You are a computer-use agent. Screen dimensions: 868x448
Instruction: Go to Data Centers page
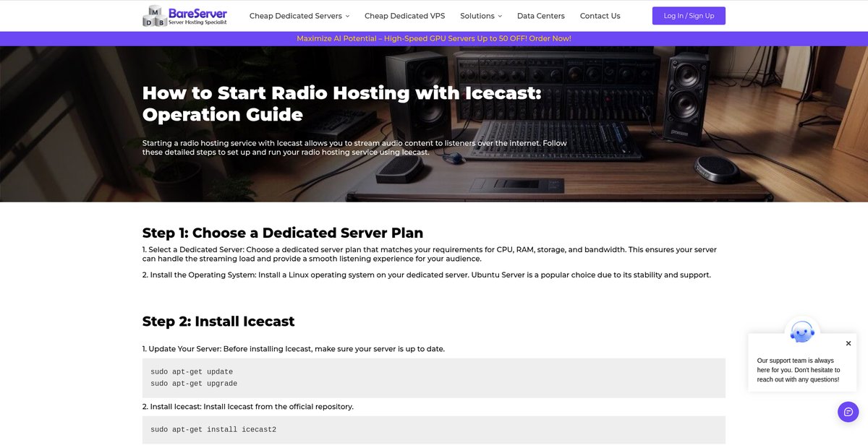pos(541,16)
